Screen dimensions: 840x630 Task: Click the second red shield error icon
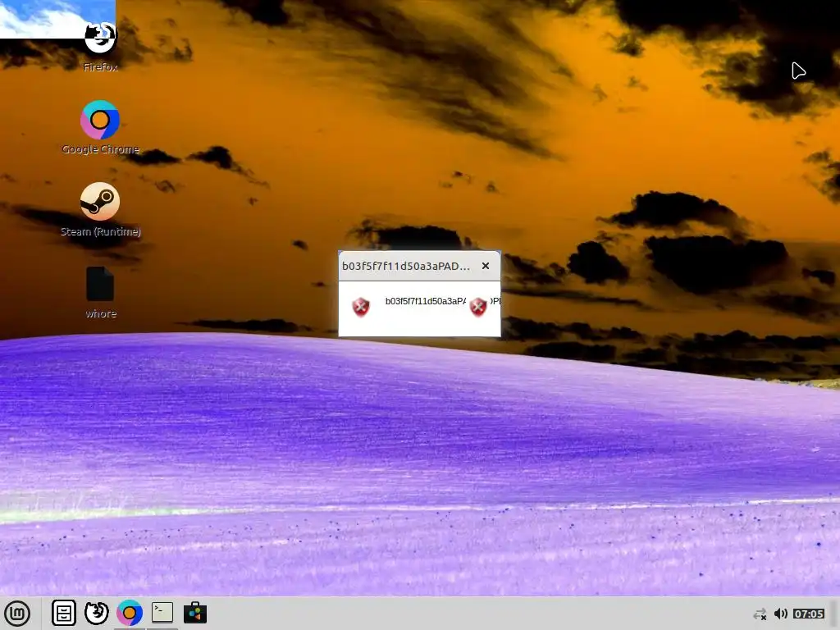[x=478, y=307]
